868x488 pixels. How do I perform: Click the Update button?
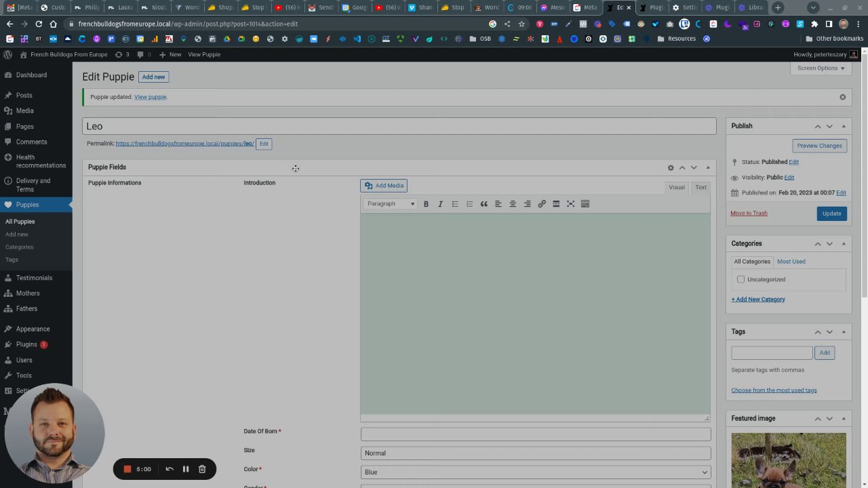(x=831, y=213)
